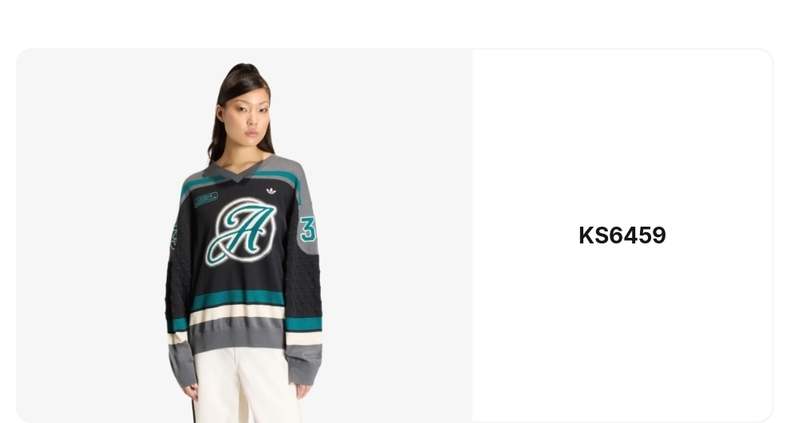Screen dimensions: 790x423
Task: Click the grey ribbed hem of the sweater
Action: 237,336
